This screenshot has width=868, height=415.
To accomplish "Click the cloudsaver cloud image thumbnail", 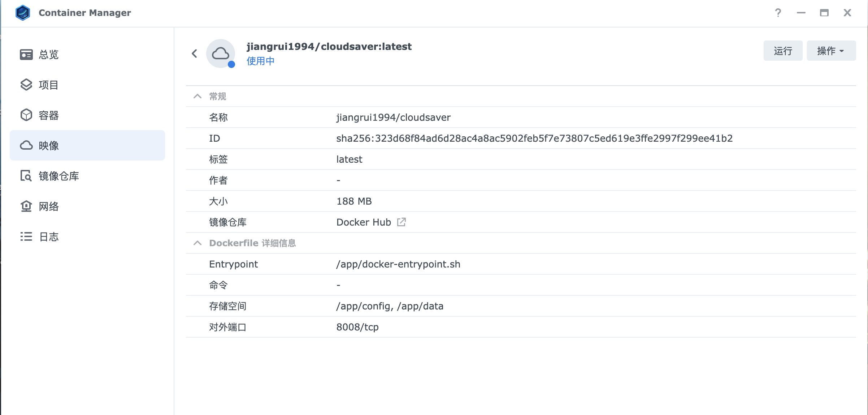I will point(221,54).
